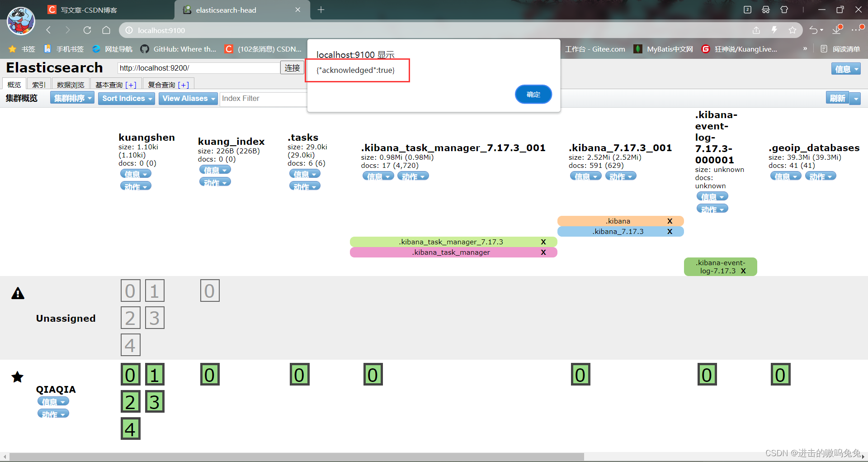
Task: Open 动作 dropdown for .geoip_databases
Action: (x=821, y=176)
